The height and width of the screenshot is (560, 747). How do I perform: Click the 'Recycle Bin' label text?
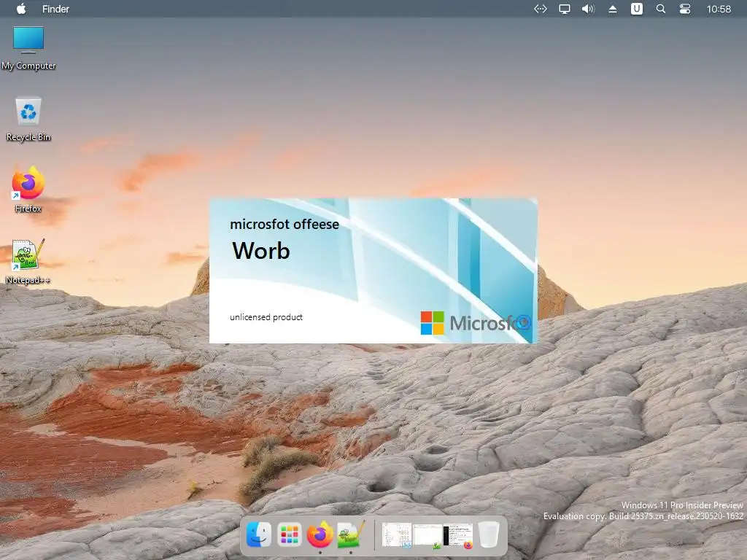(x=28, y=137)
